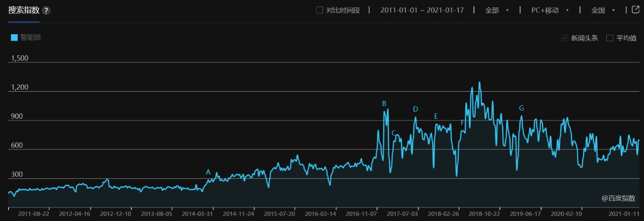Open the PC+移动 device dropdown
Viewport: 644px width, 221px height.
[x=550, y=10]
